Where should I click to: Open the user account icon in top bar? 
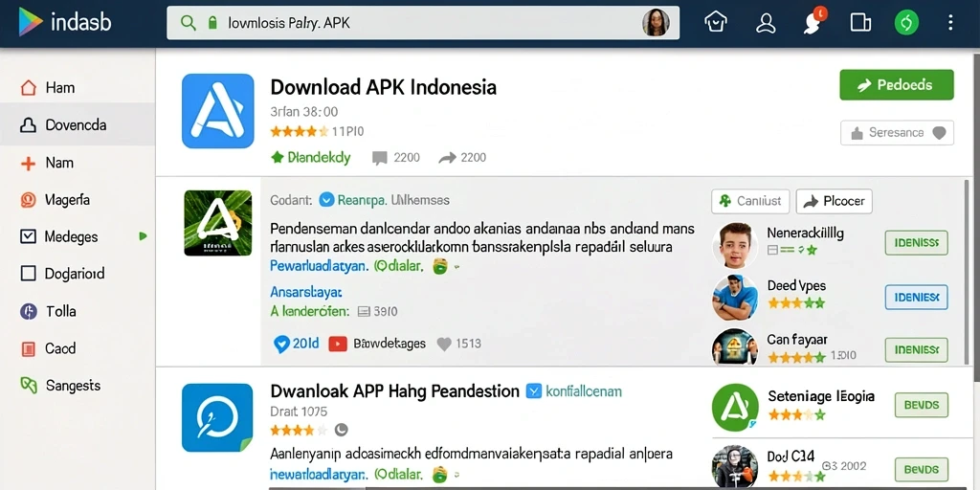[766, 23]
